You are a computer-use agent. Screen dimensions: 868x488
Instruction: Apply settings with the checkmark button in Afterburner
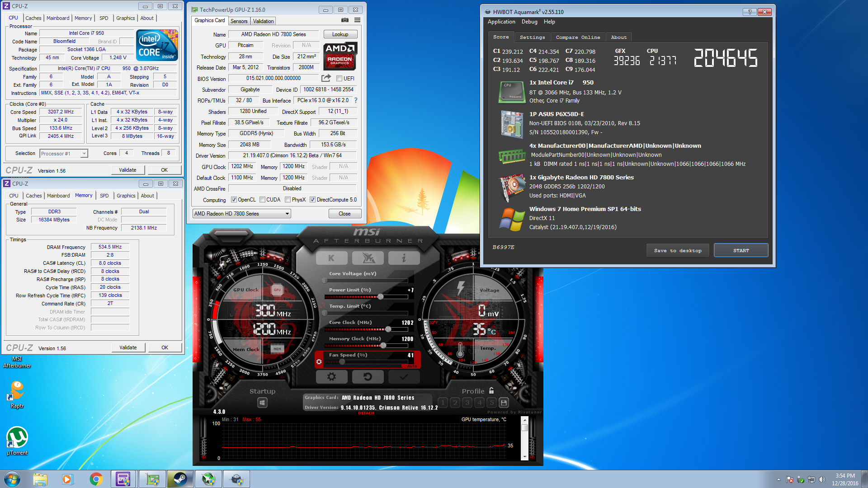pos(404,376)
